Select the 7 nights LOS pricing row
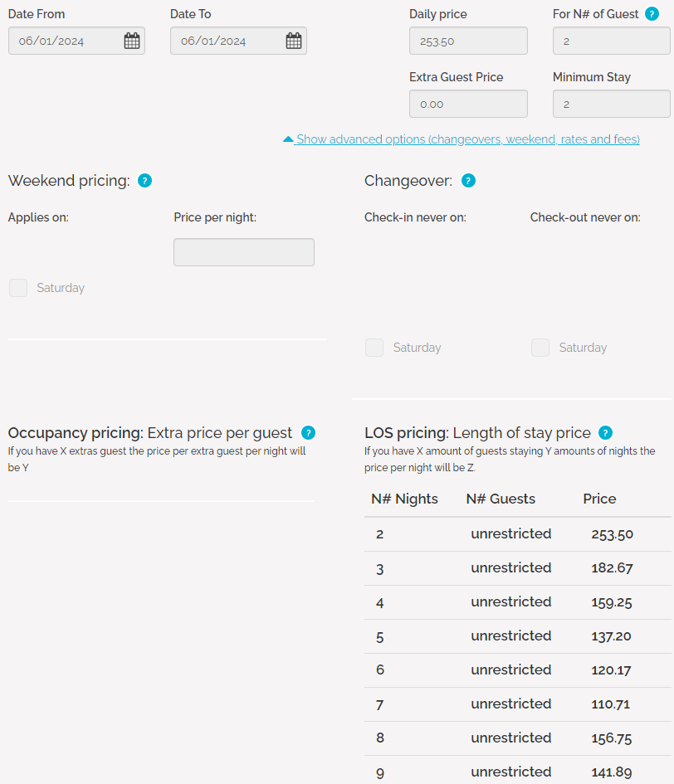Screen dimensions: 674x784 [x=517, y=704]
